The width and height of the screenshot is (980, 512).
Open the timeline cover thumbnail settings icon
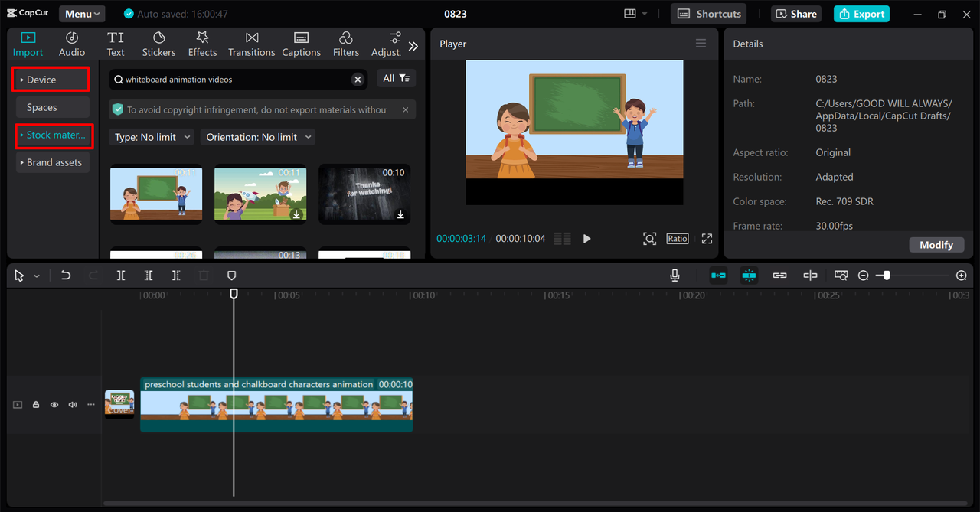click(x=841, y=276)
